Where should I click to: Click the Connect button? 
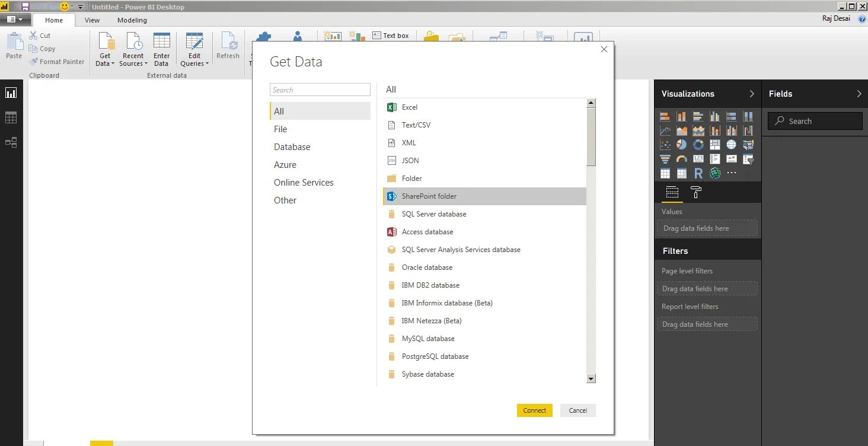pyautogui.click(x=535, y=410)
